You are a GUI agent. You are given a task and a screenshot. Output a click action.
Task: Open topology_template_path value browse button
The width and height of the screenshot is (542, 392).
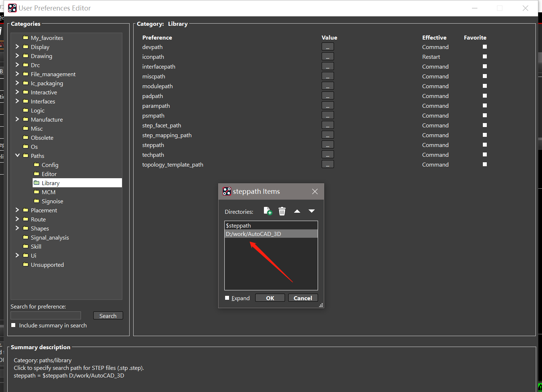[x=327, y=164]
